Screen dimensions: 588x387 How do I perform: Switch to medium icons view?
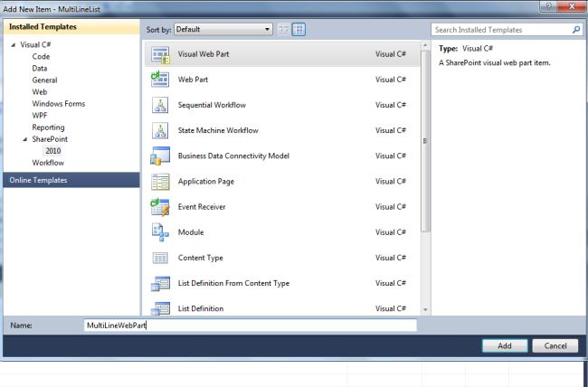click(299, 29)
